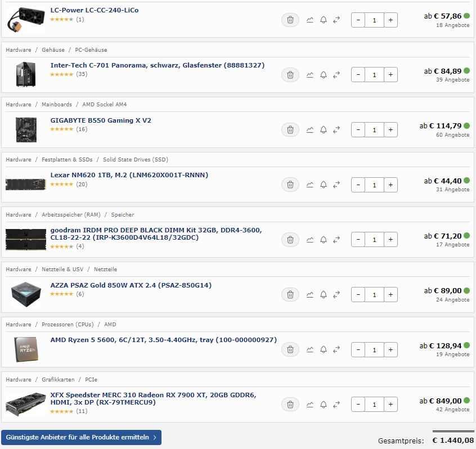Open the AMD Ryzen 5 5600 product link
476x449 pixels.
[x=163, y=340]
